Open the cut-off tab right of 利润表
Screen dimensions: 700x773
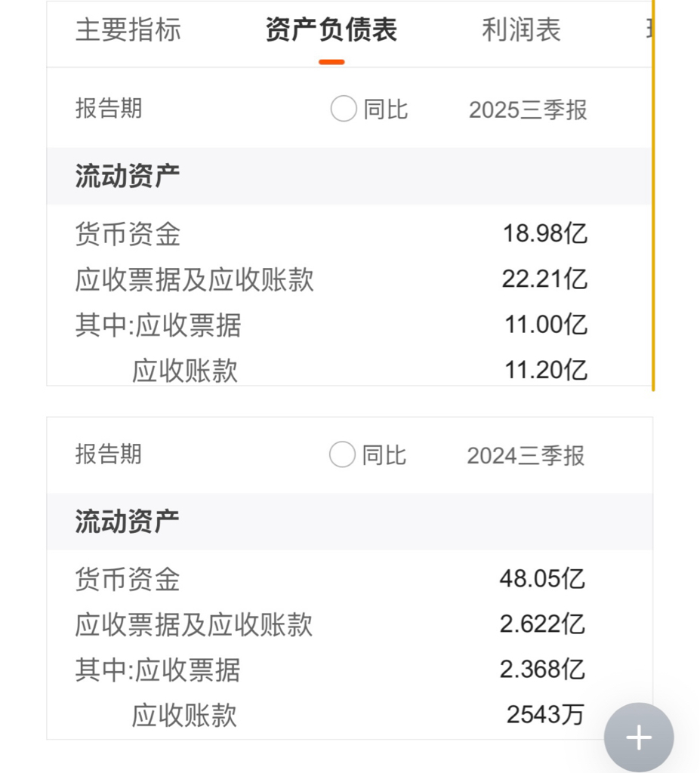tap(647, 30)
